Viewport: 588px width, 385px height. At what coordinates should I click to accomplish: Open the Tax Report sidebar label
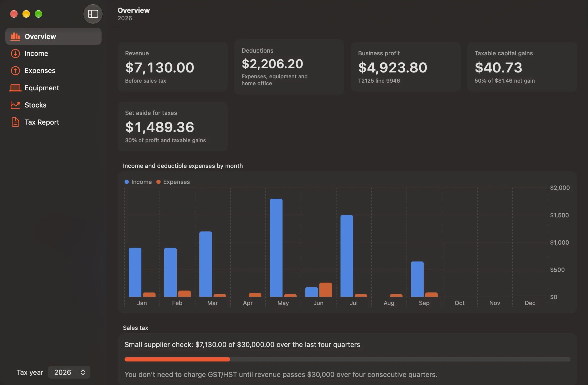42,122
